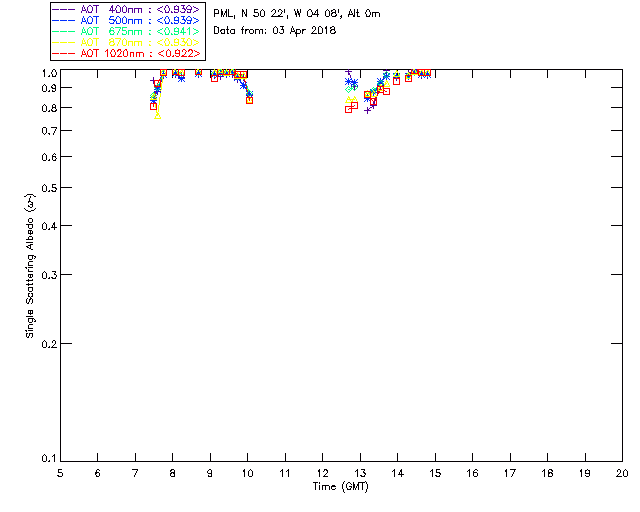Click the 12 tick label on time axis
640x512 pixels.
point(322,473)
